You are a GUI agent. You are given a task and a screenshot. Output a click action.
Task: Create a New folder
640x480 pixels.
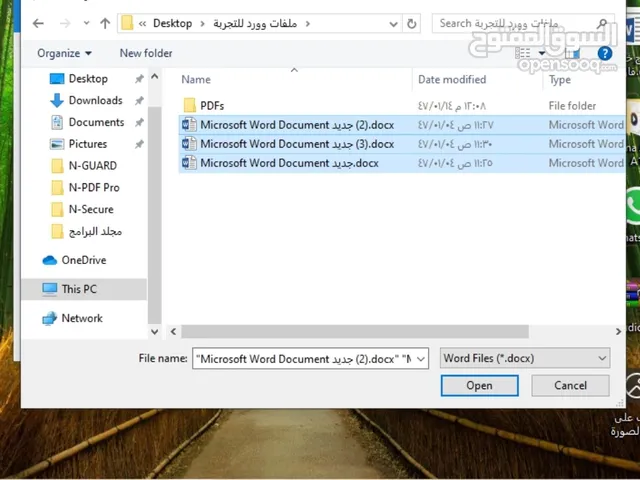(146, 53)
